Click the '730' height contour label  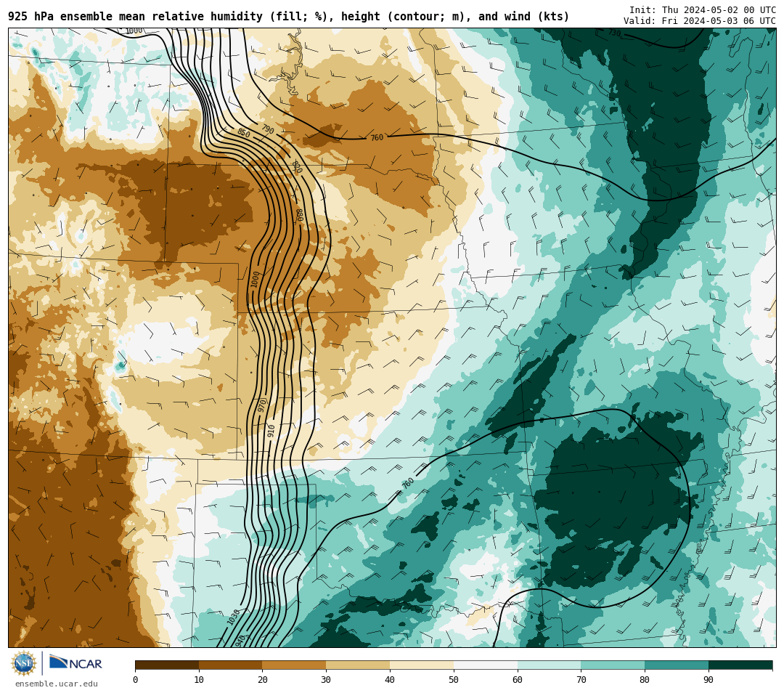point(615,33)
